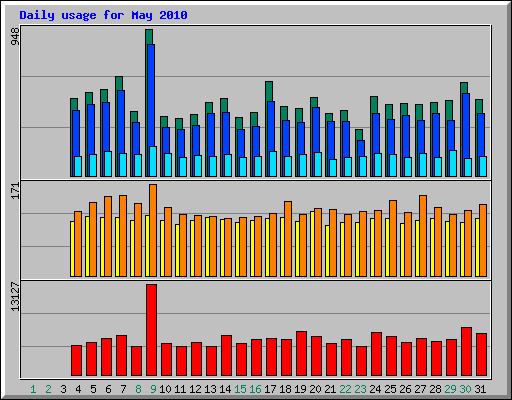Click day 8 on the x-axis
The height and width of the screenshot is (400, 512).
tap(138, 389)
